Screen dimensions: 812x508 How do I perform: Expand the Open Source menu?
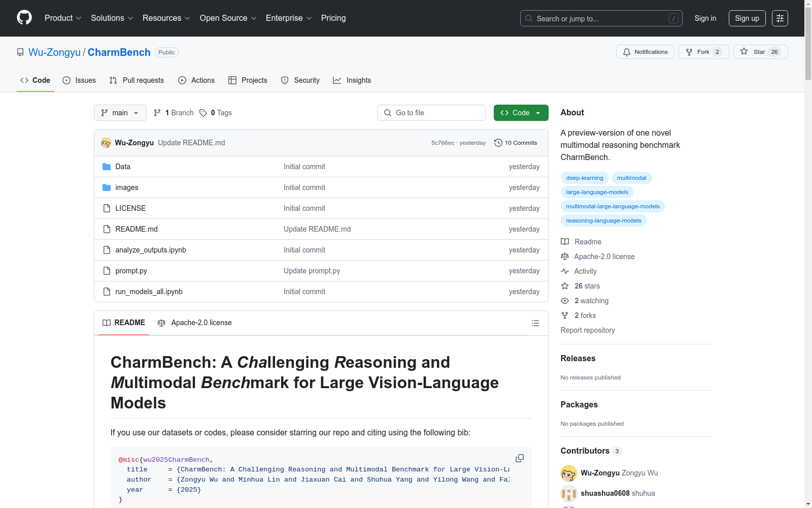coord(228,18)
